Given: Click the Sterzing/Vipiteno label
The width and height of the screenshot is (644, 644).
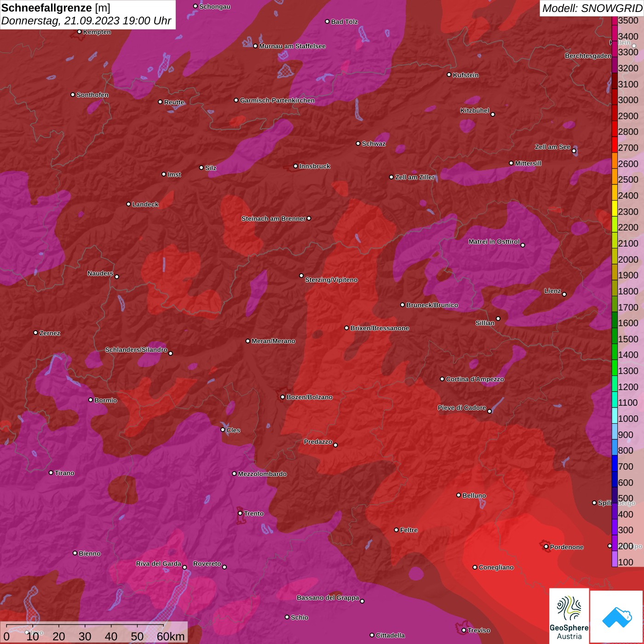Looking at the screenshot, I should 331,280.
